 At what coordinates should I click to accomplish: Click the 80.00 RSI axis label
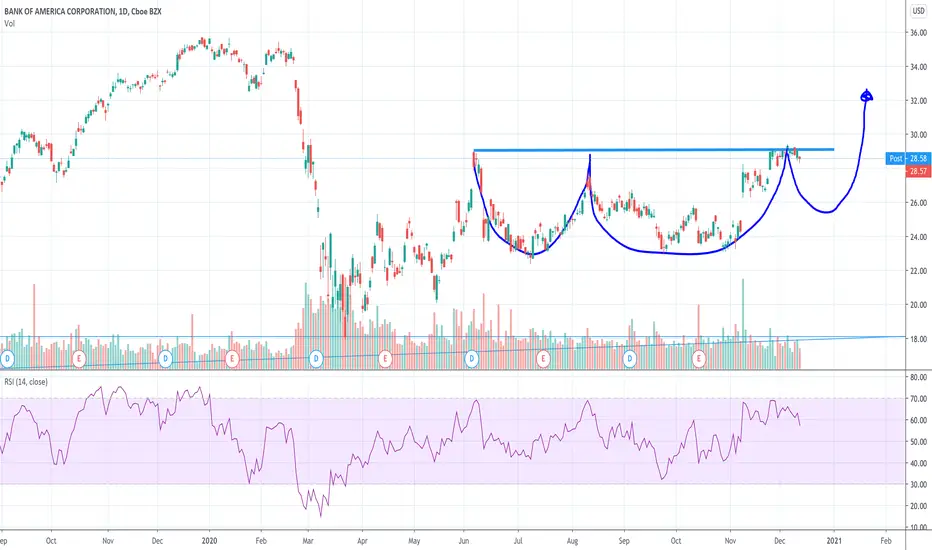click(x=918, y=377)
